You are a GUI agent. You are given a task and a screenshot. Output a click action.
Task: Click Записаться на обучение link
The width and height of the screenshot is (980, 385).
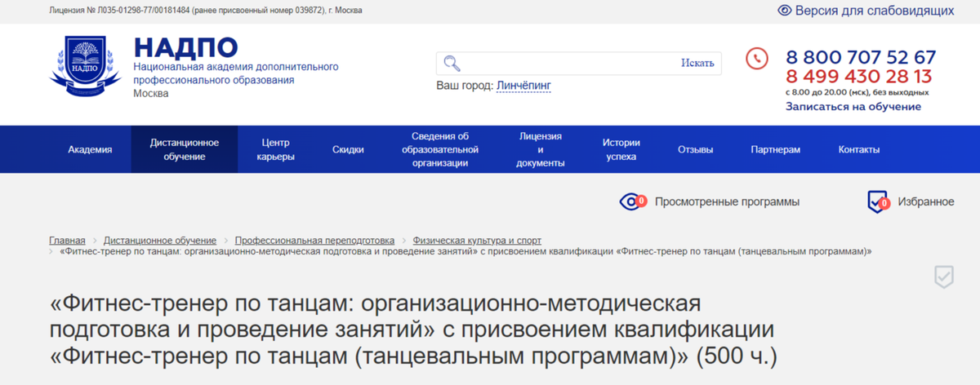pyautogui.click(x=853, y=106)
